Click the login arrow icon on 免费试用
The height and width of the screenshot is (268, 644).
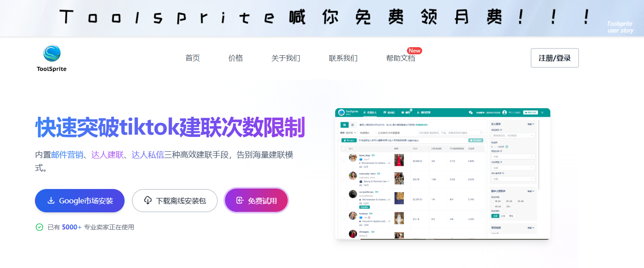(x=240, y=201)
